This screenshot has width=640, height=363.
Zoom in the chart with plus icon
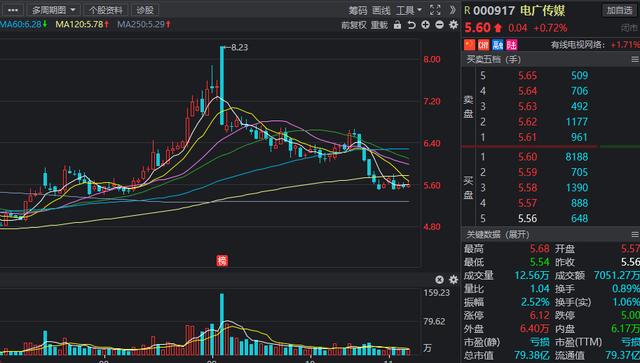(425, 25)
